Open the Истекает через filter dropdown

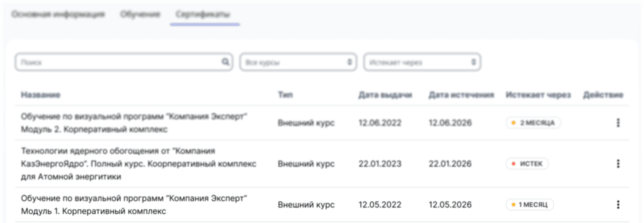click(x=422, y=62)
